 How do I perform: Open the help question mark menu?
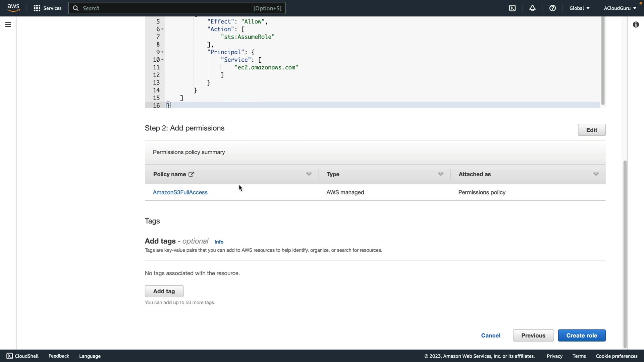coord(552,8)
